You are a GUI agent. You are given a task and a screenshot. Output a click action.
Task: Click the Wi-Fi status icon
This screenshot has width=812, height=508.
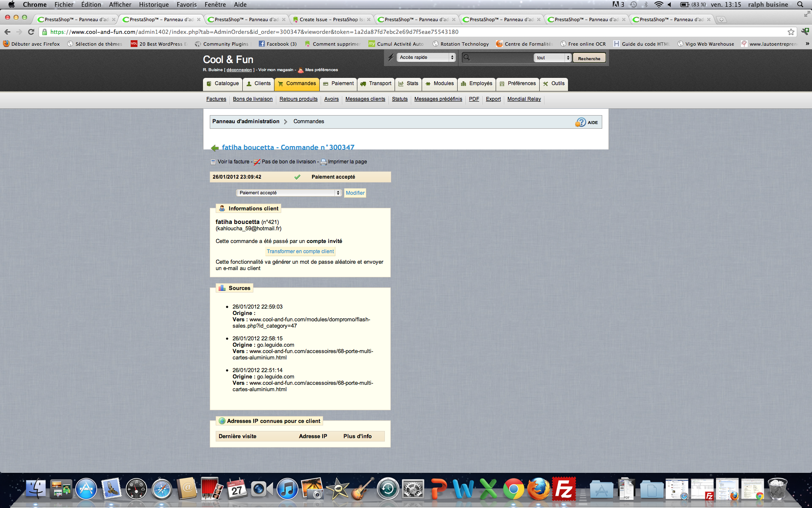(x=658, y=5)
